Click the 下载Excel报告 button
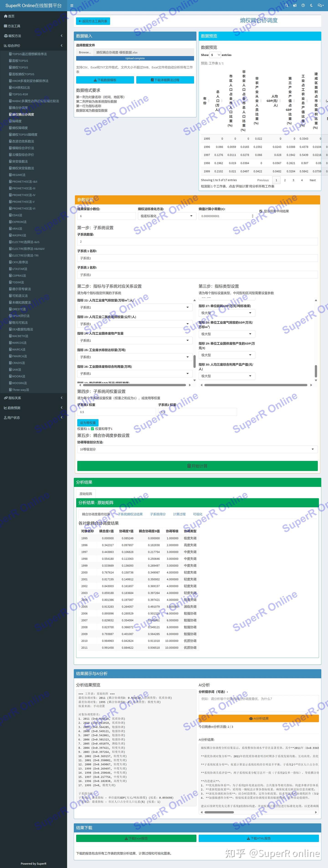 pos(136,838)
